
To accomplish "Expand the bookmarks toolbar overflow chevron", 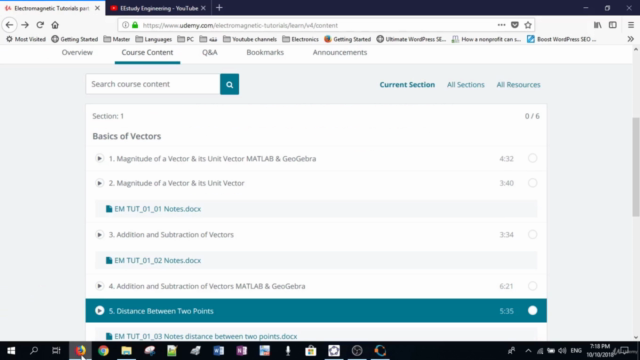I will click(x=631, y=39).
